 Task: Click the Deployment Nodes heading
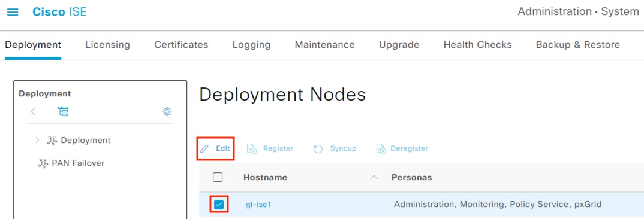coord(282,95)
